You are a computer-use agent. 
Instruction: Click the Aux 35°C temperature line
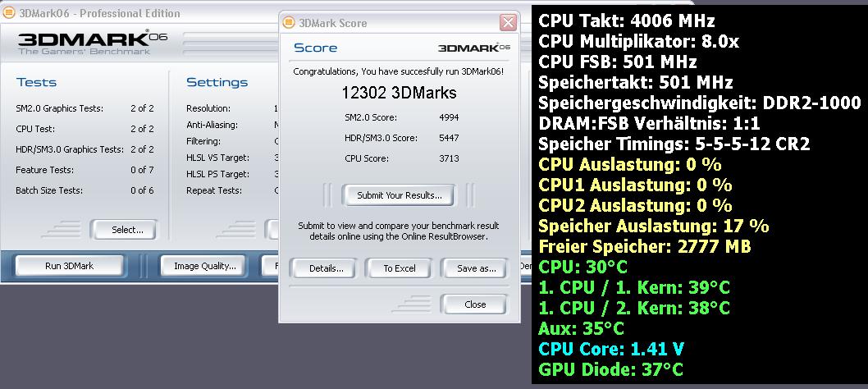(x=581, y=328)
